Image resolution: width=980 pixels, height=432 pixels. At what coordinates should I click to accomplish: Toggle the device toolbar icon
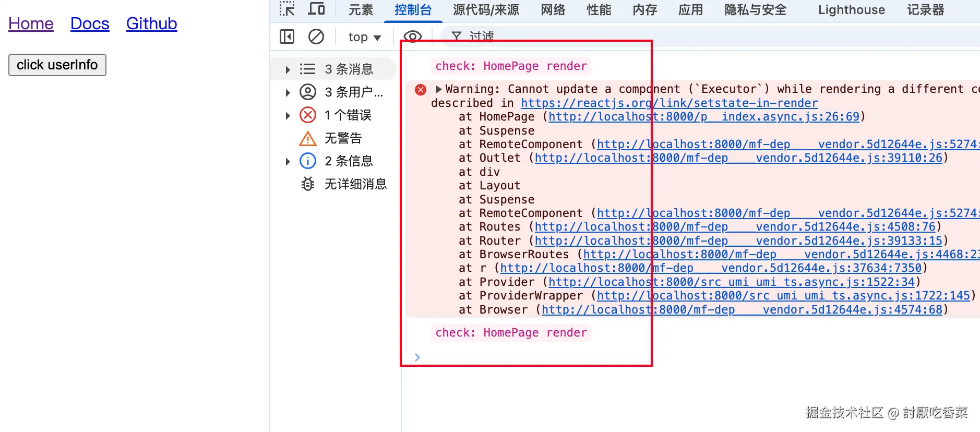tap(316, 9)
